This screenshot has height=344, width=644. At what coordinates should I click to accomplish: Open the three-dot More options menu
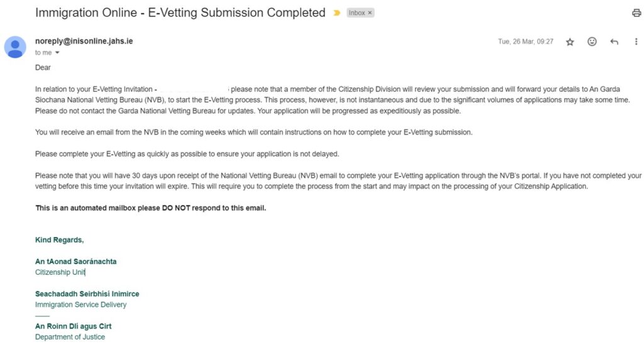click(636, 42)
